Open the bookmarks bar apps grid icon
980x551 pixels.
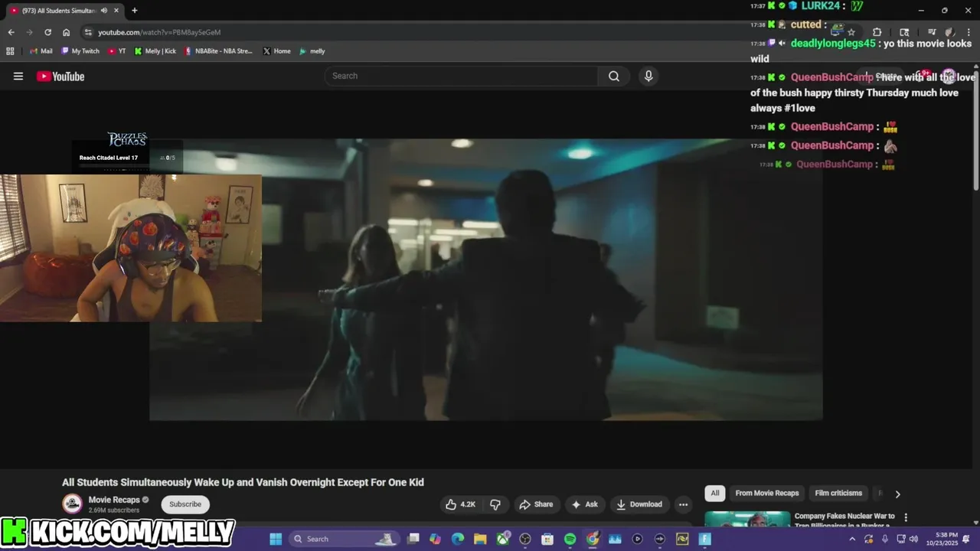coord(10,51)
